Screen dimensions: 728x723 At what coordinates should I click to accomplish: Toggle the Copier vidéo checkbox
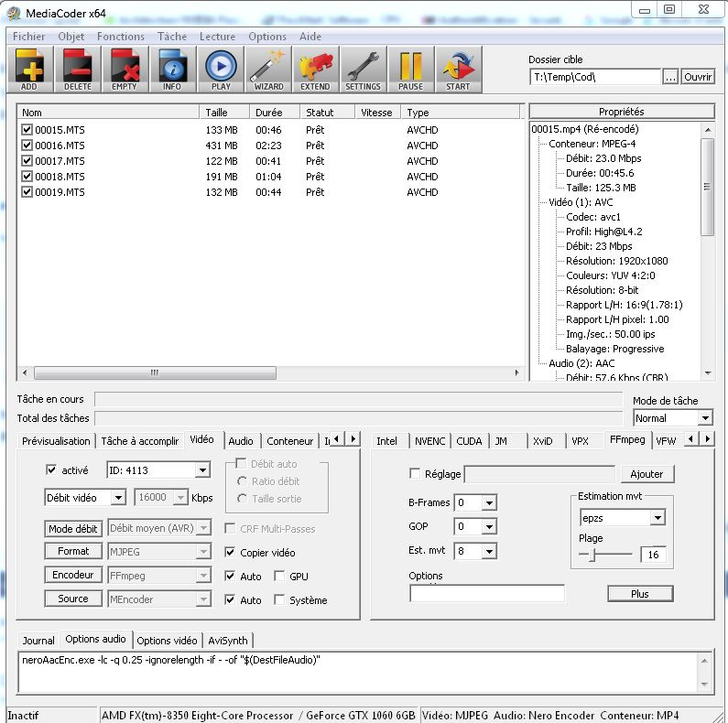click(231, 553)
